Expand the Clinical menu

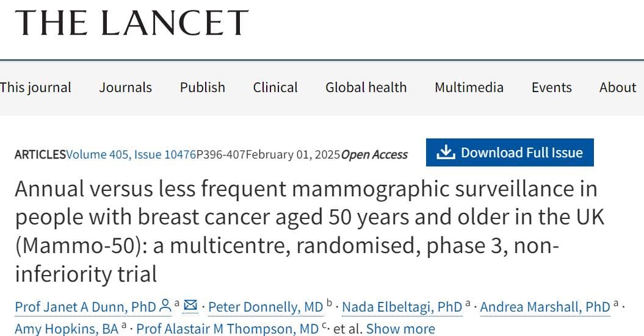(275, 87)
